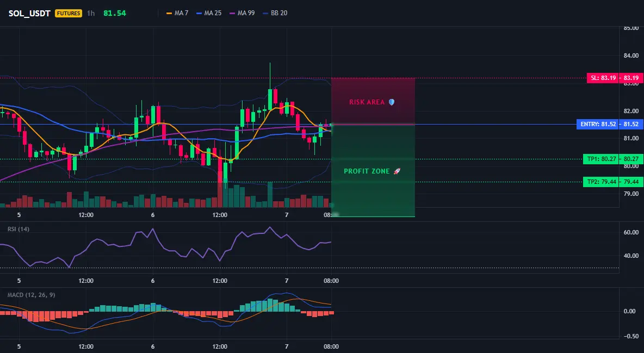Click date 5 on the MACD time axis
644x353 pixels.
(19, 346)
